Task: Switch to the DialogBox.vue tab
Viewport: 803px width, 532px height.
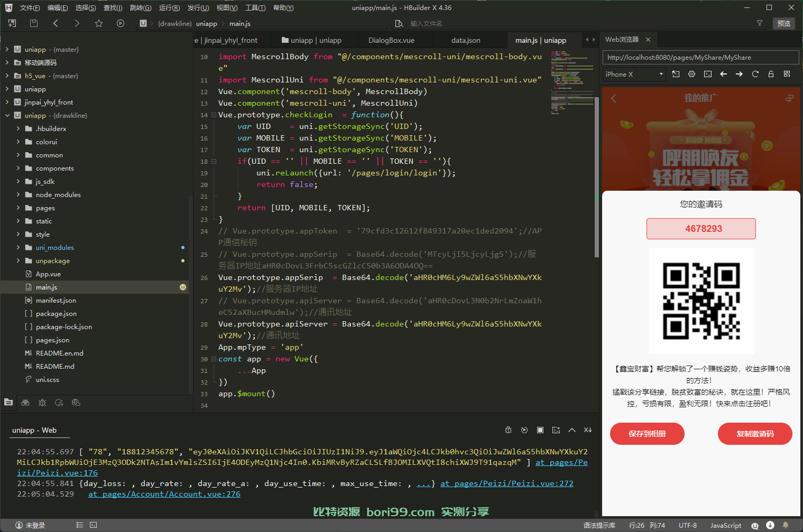Action: click(x=391, y=40)
